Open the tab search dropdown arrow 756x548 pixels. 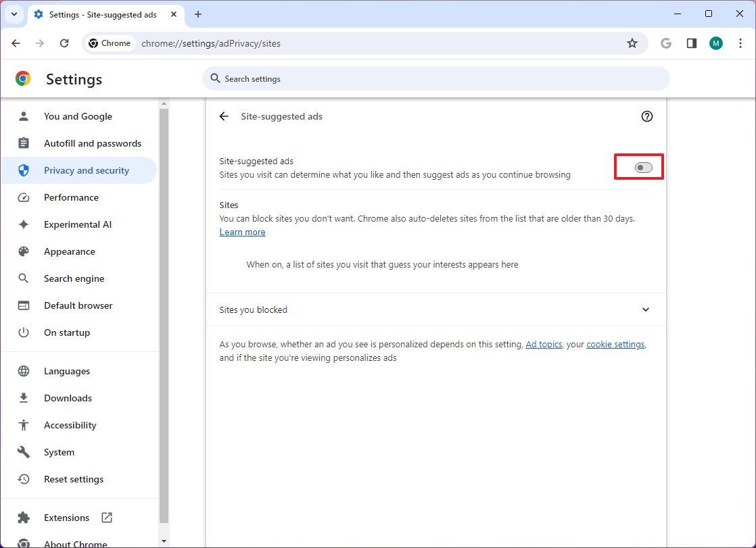pos(14,14)
